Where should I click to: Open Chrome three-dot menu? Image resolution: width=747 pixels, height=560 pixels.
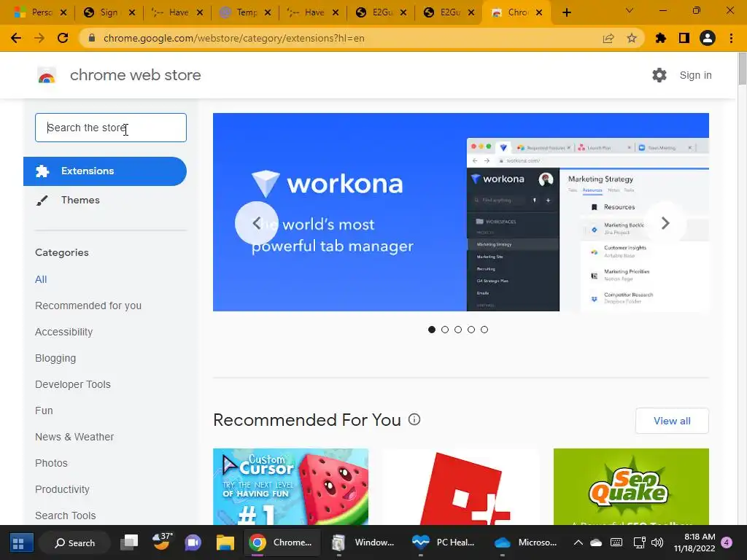731,38
